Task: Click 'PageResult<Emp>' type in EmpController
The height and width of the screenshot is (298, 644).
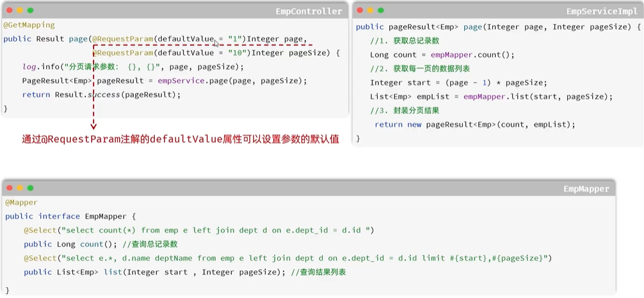Action: point(57,81)
